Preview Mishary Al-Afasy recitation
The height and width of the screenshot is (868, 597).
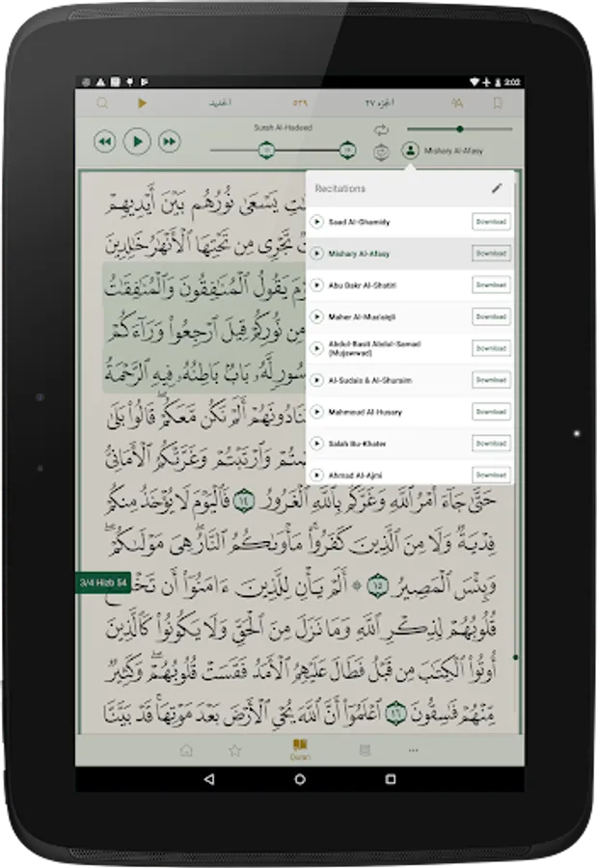pos(316,253)
